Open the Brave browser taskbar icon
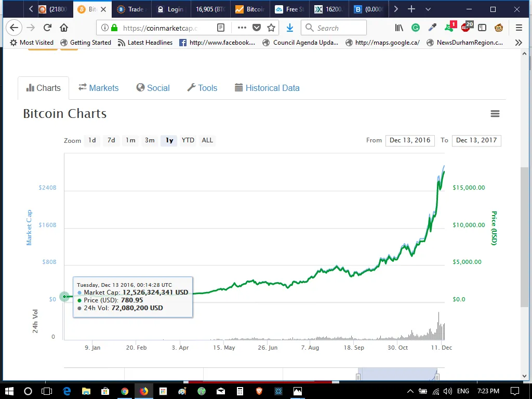 [259, 391]
